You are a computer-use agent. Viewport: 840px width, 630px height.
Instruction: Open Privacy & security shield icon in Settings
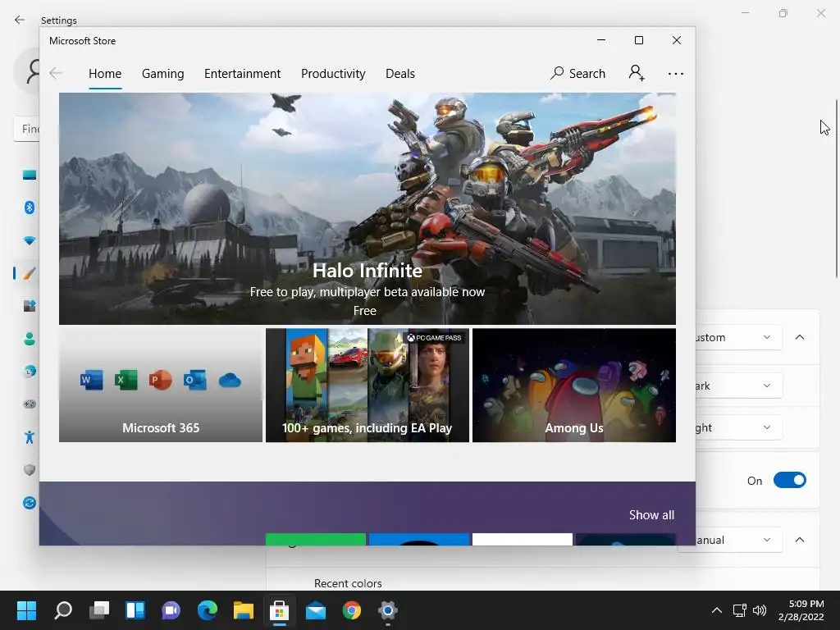click(30, 470)
